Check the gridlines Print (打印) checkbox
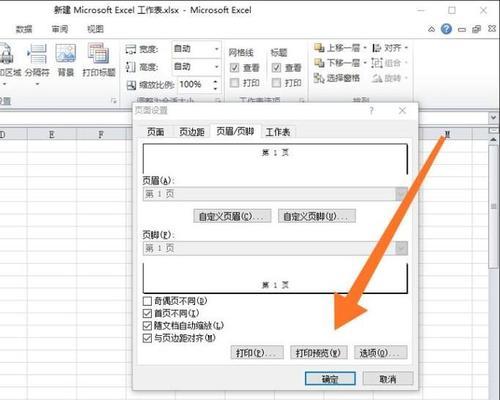This screenshot has width=500, height=400. point(235,83)
